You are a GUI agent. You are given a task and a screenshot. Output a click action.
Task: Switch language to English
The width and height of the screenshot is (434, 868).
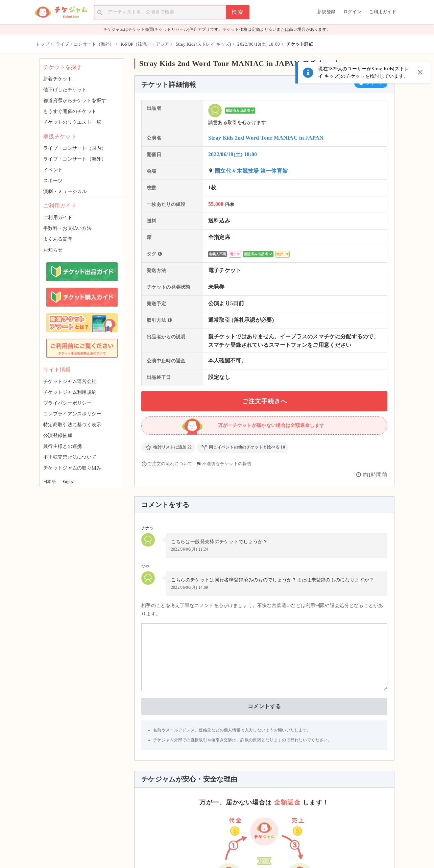(69, 482)
